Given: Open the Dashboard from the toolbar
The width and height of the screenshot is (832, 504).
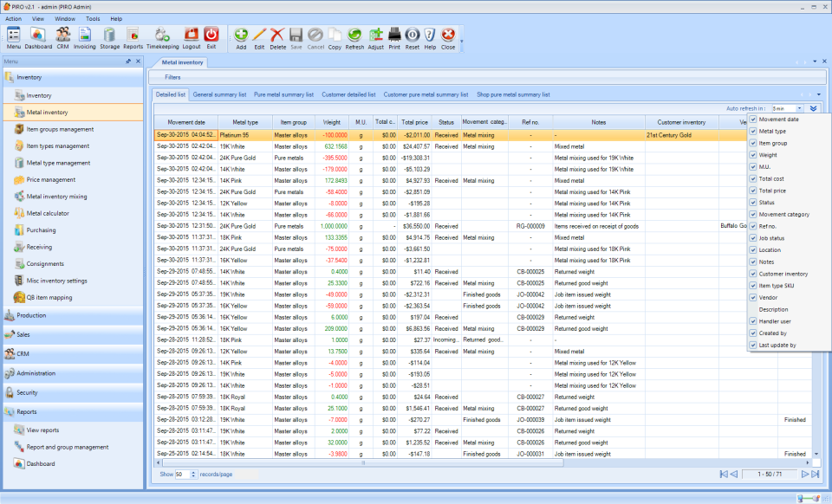Looking at the screenshot, I should click(38, 37).
